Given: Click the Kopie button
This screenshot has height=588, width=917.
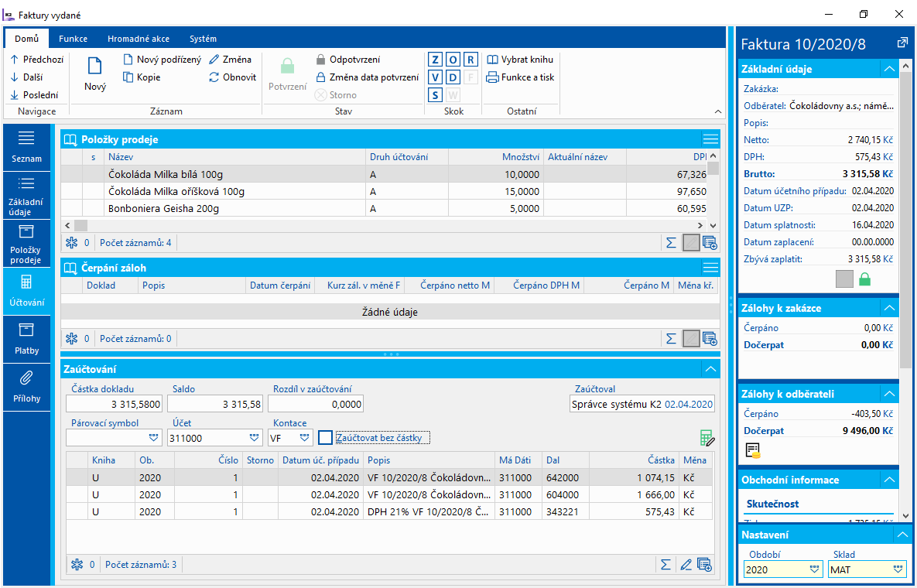Looking at the screenshot, I should point(142,77).
